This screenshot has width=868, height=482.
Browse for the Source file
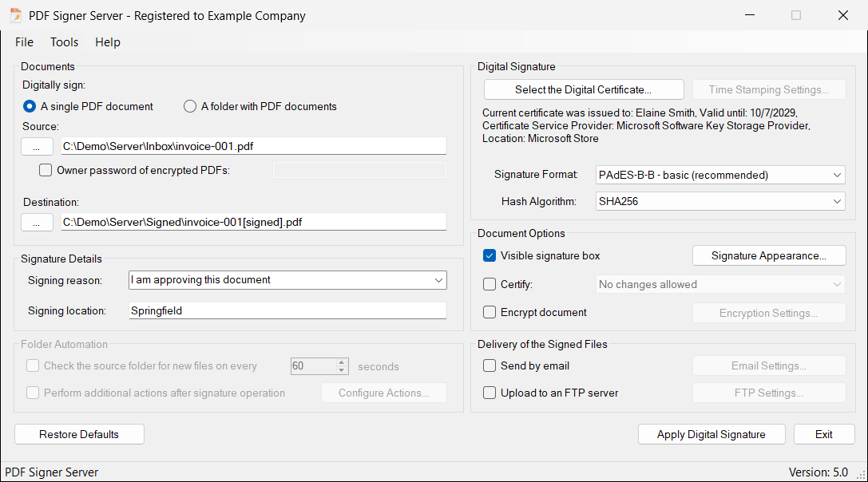point(37,147)
